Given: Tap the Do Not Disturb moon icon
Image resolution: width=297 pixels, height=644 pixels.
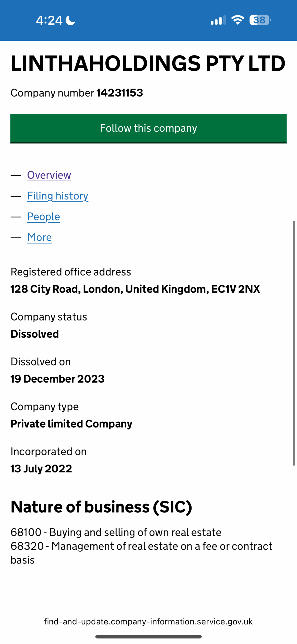Looking at the screenshot, I should point(70,20).
